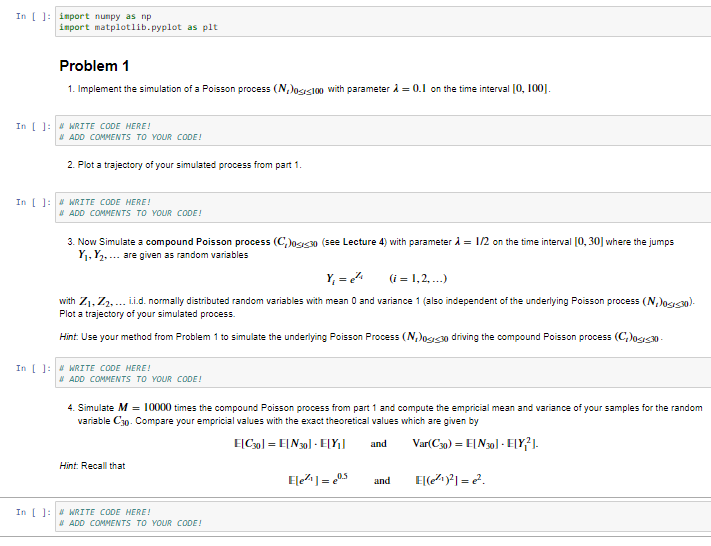Click the Hint about Problem 1 method
Viewport: 711px width, 546px height.
click(x=361, y=337)
